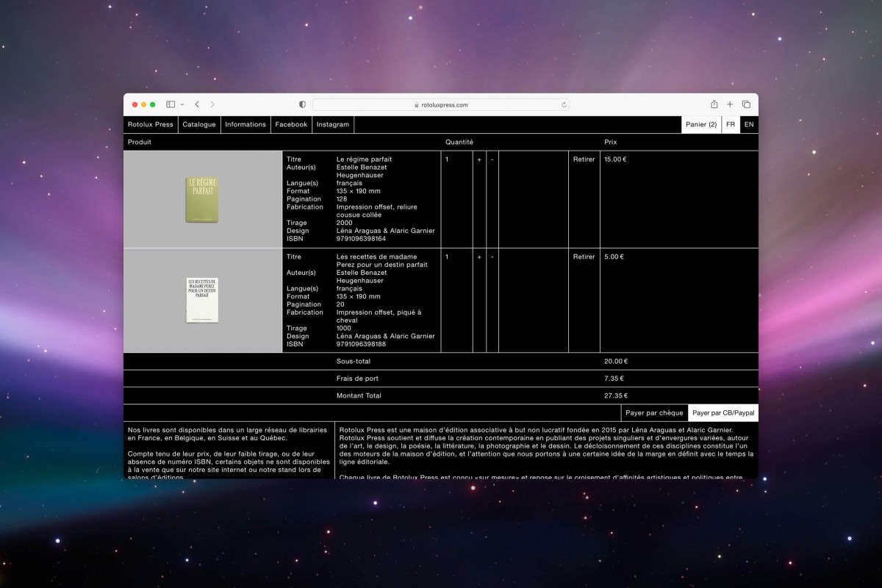Remove Le régime parfait with Retirer
This screenshot has height=588, width=882.
[x=584, y=159]
